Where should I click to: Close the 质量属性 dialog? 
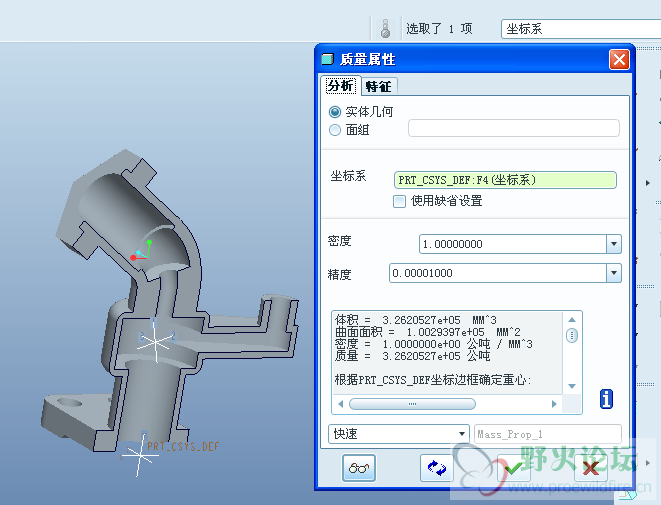[619, 59]
